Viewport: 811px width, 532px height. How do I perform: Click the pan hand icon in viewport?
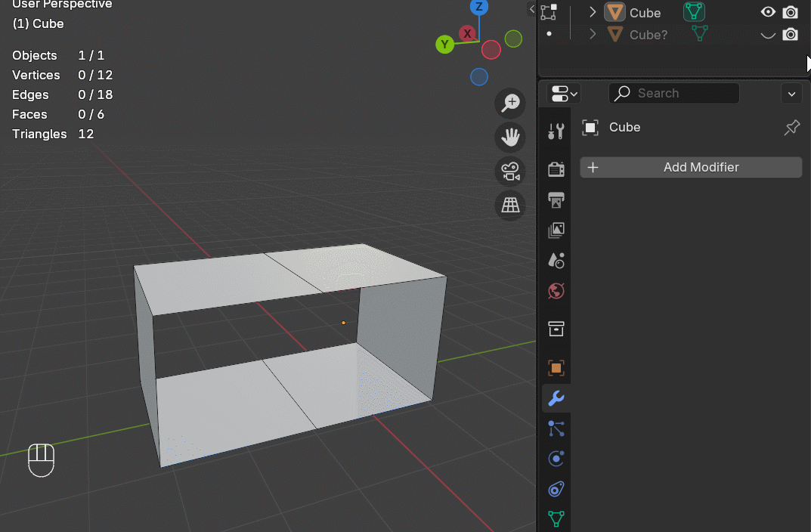coord(509,138)
